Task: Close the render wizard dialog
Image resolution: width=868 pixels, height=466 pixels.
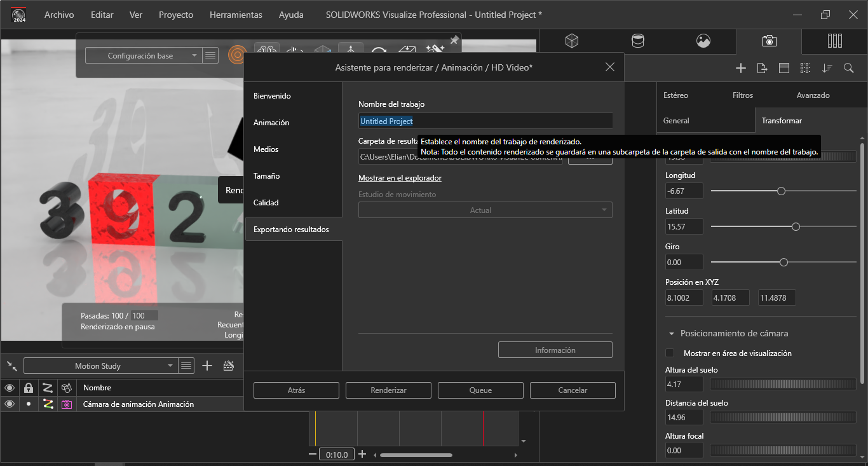Action: coord(610,67)
